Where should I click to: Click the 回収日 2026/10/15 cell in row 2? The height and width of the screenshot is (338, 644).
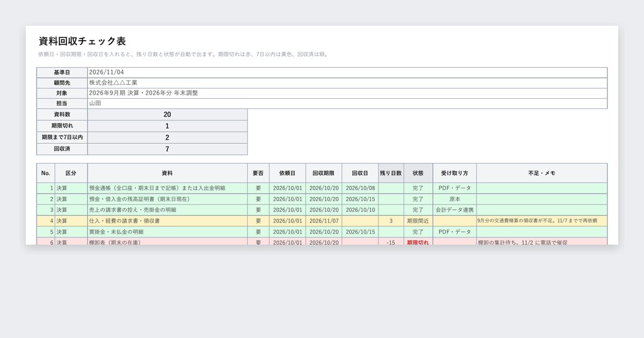point(360,199)
